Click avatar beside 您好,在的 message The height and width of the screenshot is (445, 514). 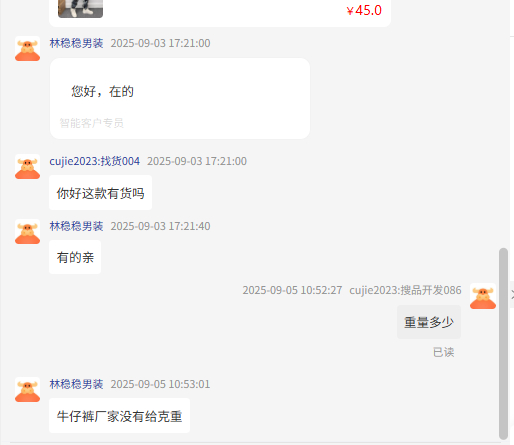[x=27, y=49]
